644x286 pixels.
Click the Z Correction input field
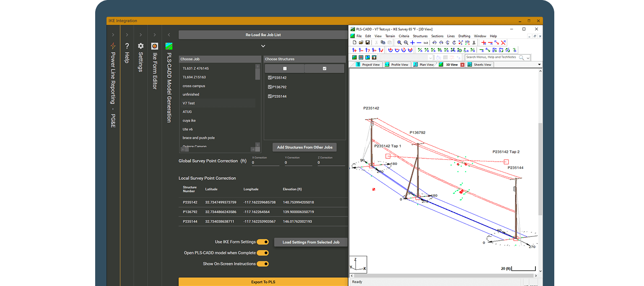pos(331,162)
